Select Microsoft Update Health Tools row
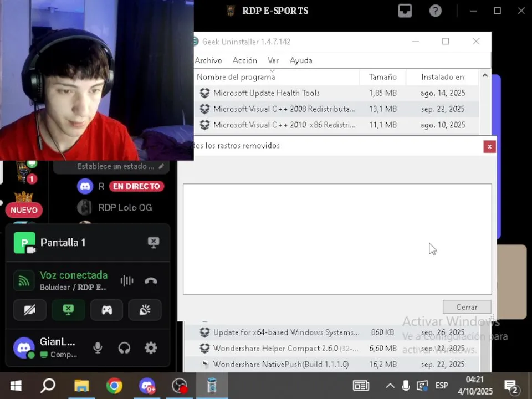 (x=336, y=93)
